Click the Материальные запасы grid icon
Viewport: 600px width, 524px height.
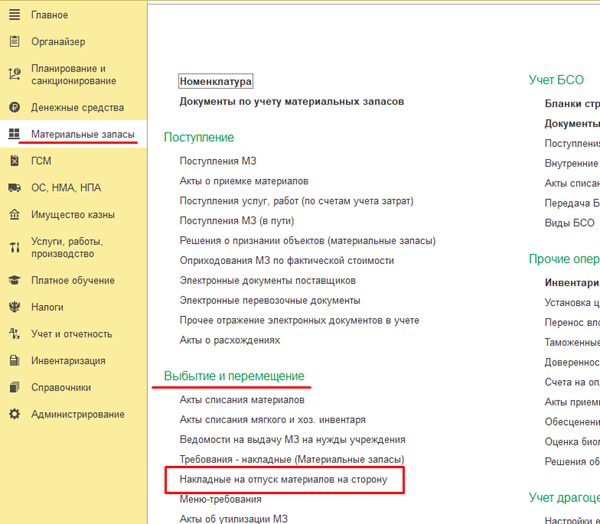[15, 134]
